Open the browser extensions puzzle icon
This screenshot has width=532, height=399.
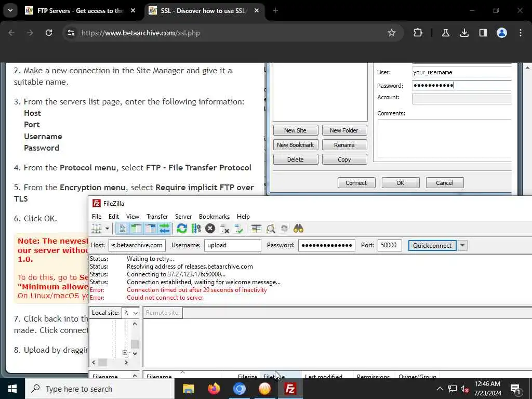(418, 33)
